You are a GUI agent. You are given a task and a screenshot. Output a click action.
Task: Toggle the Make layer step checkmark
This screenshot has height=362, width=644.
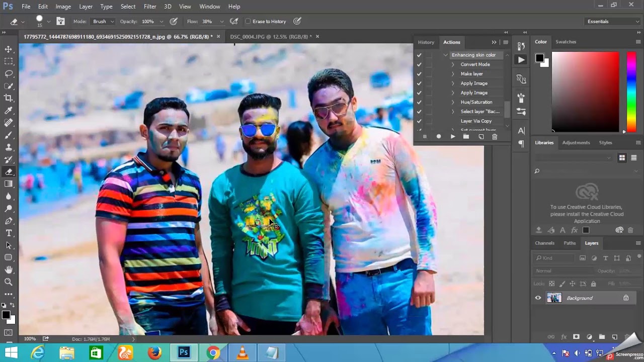click(419, 74)
